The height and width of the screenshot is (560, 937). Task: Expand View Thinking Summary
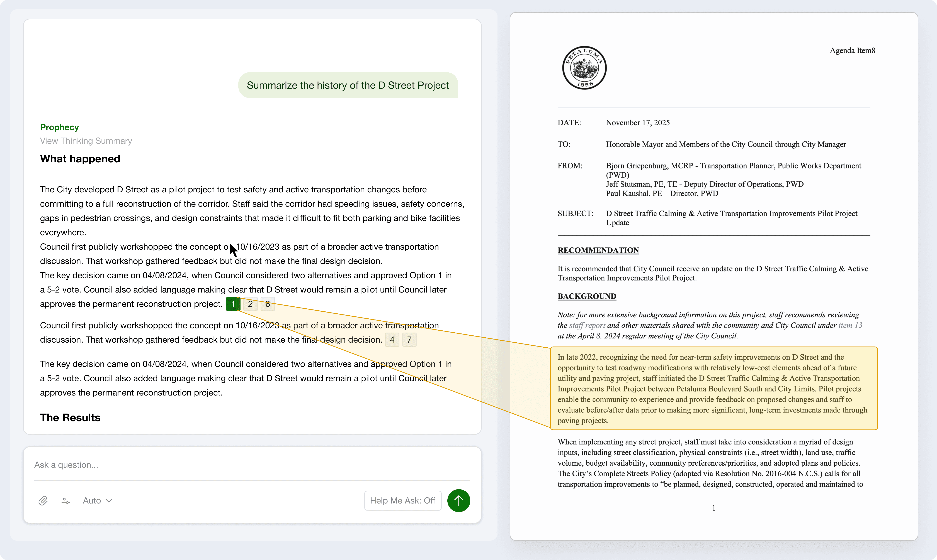point(86,141)
